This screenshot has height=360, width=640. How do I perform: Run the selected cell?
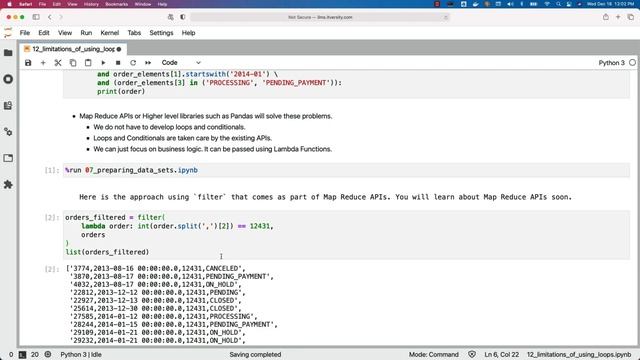click(103, 63)
